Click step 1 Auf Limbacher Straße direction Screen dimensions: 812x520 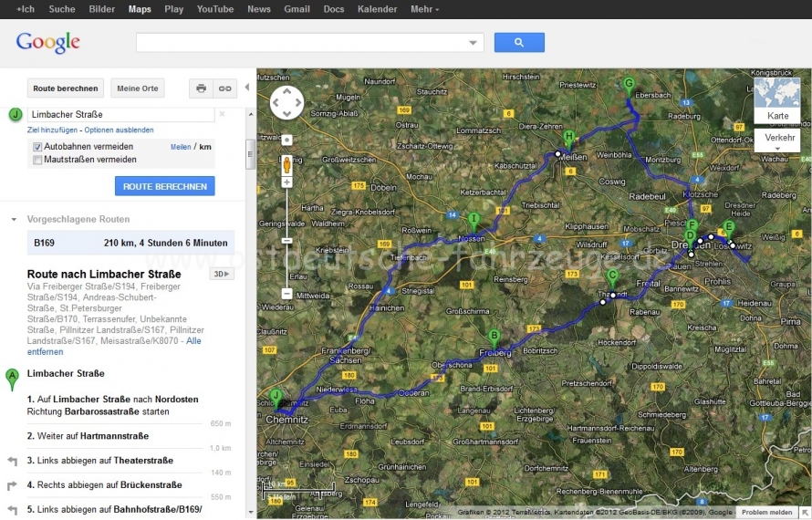coord(113,406)
